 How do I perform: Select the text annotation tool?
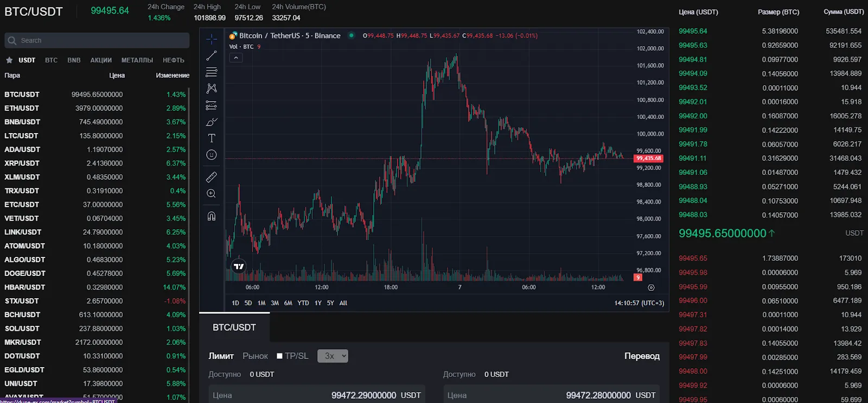coord(212,138)
